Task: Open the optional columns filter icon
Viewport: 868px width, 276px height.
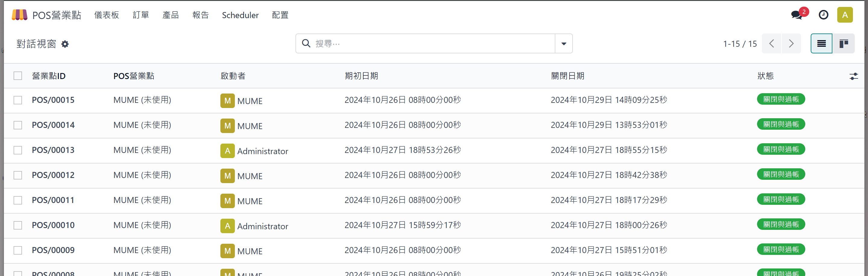Action: coord(853,76)
